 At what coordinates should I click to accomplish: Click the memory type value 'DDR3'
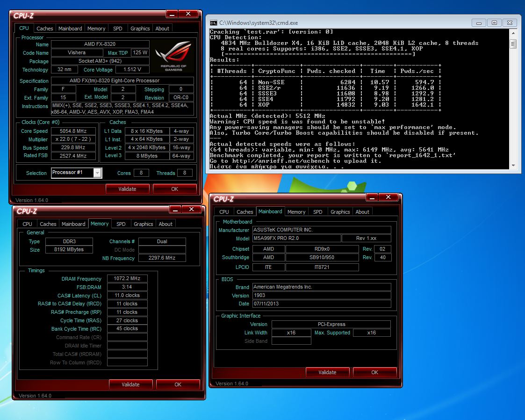[69, 241]
